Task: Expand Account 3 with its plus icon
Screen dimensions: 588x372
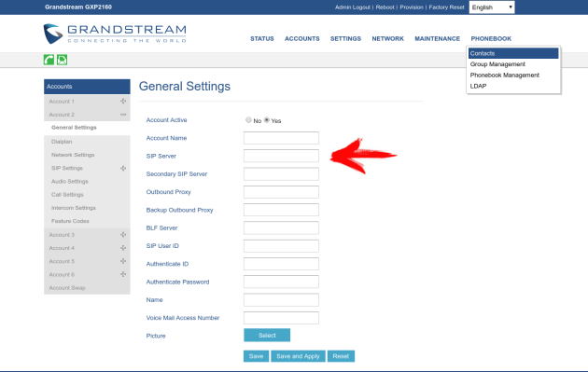Action: [123, 235]
